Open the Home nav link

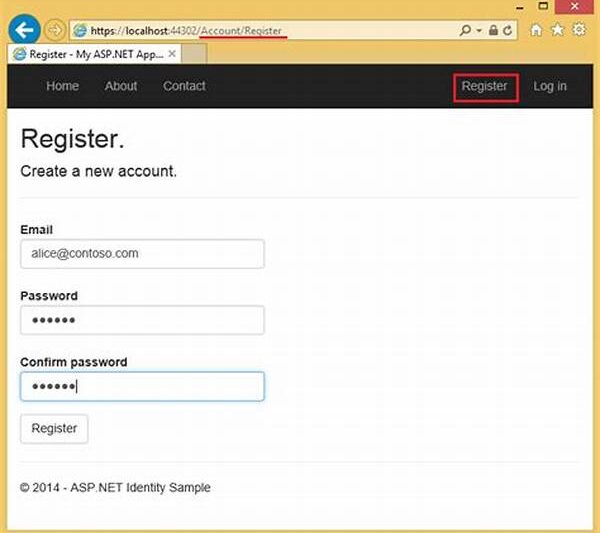(x=62, y=86)
